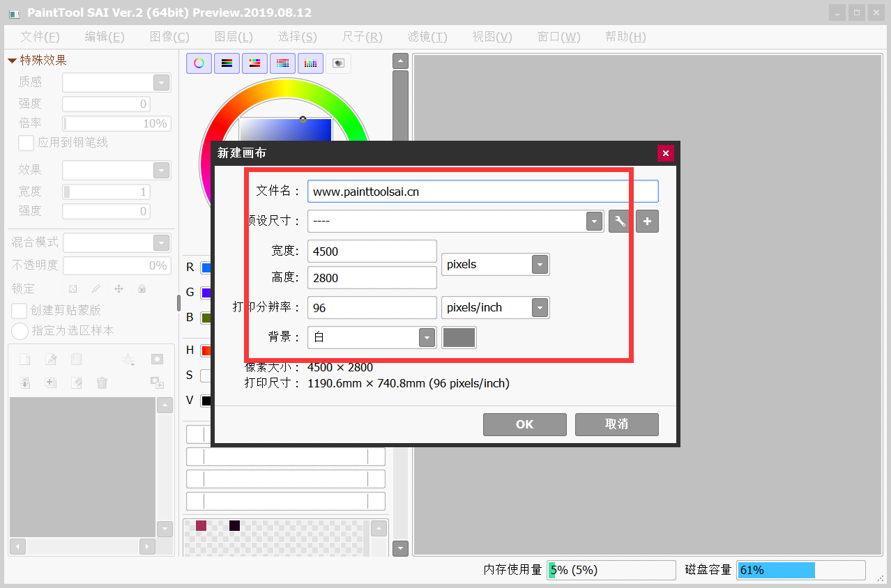Click the 取消 button
This screenshot has width=891, height=588.
tap(617, 424)
